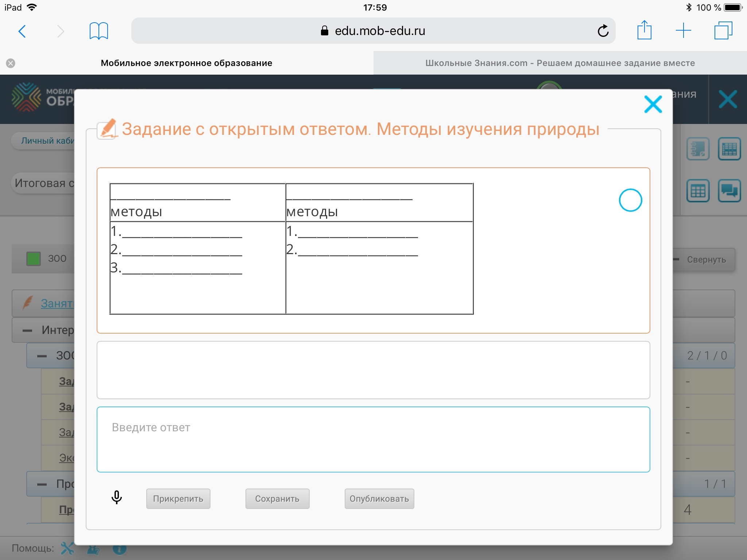This screenshot has width=747, height=560.
Task: Switch to Школьные Знания.com tab
Action: [x=560, y=63]
